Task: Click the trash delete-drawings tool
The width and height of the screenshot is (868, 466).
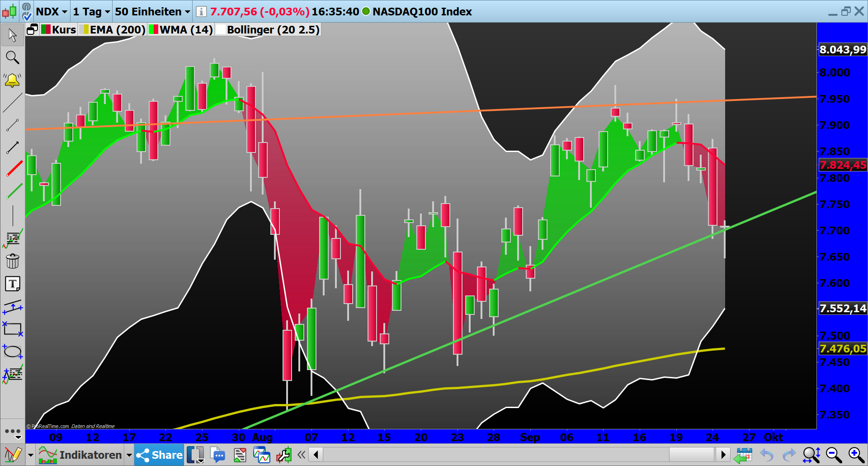Action: pyautogui.click(x=13, y=261)
